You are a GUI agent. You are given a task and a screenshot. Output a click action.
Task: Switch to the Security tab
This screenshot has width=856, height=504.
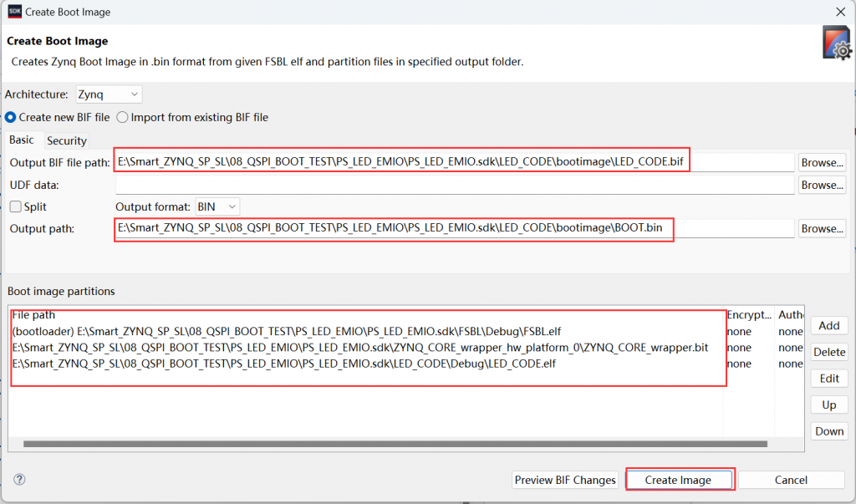pyautogui.click(x=67, y=140)
